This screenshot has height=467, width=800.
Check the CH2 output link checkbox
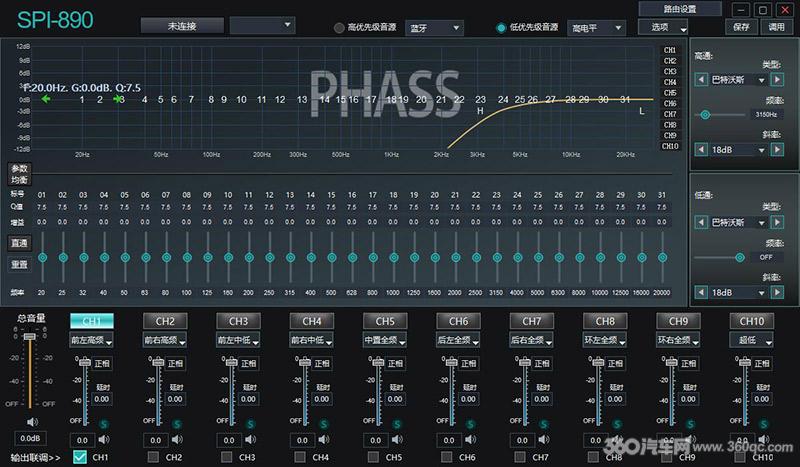[x=153, y=457]
